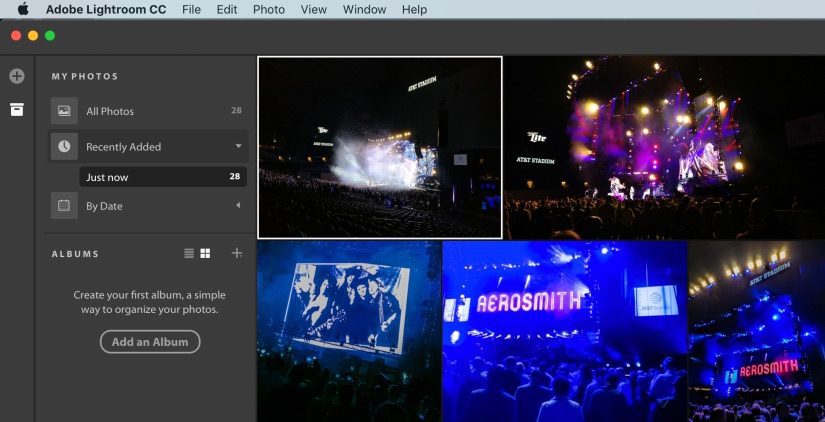825x422 pixels.
Task: Switch albums to list view
Action: pos(189,254)
